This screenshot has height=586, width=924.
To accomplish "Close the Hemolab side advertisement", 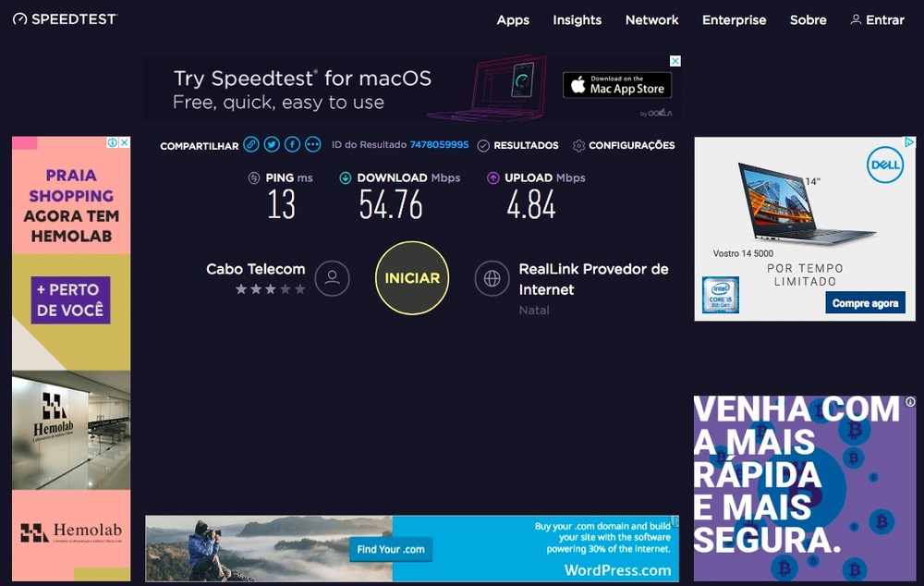I will click(x=125, y=142).
